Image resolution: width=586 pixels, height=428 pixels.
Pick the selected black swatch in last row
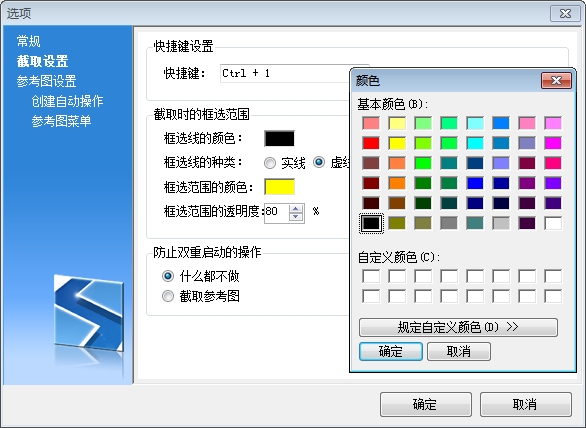click(x=371, y=223)
